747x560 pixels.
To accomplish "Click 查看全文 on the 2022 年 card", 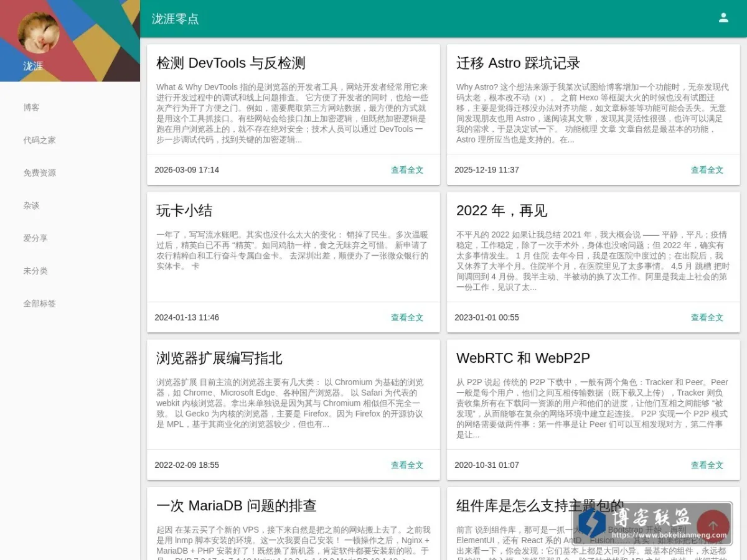I will pos(707,317).
